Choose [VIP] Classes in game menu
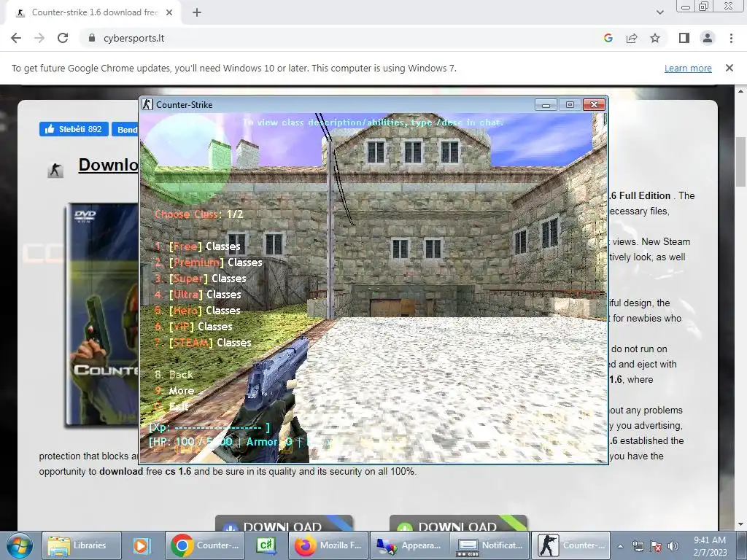Screen dimensions: 747x560 (x=193, y=327)
